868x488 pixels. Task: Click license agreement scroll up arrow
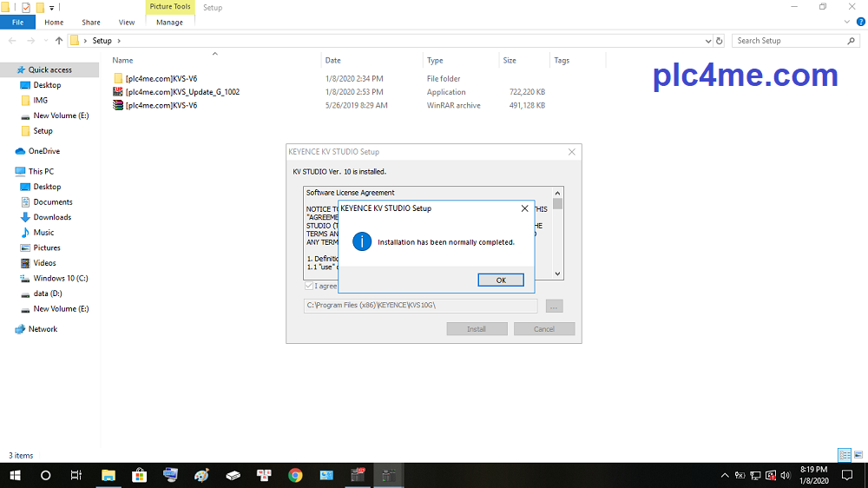tap(557, 194)
